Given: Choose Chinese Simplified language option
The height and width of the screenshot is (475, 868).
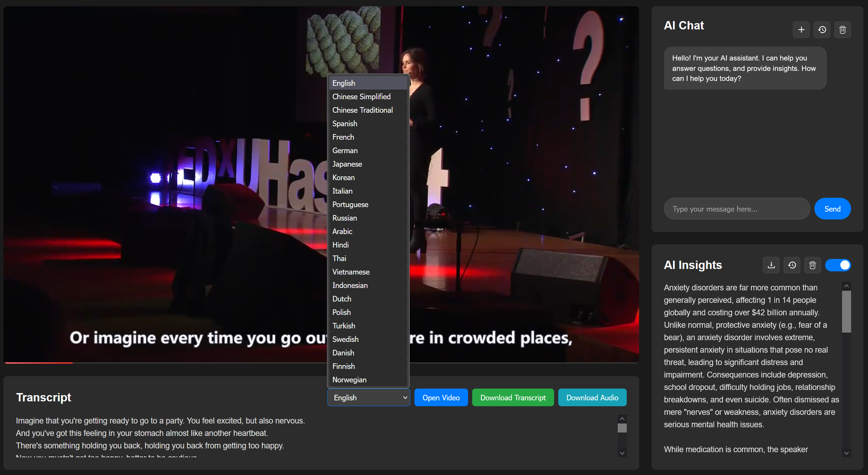Looking at the screenshot, I should [x=361, y=97].
